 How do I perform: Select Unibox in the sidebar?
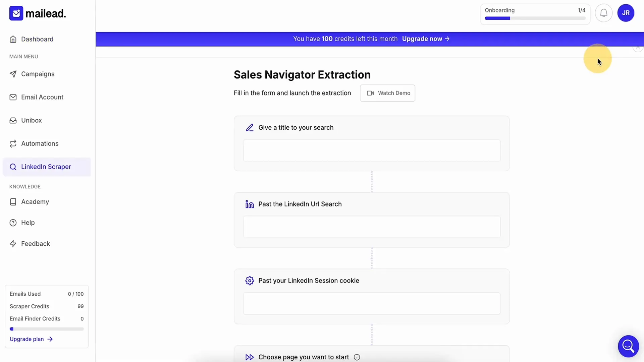[32, 120]
